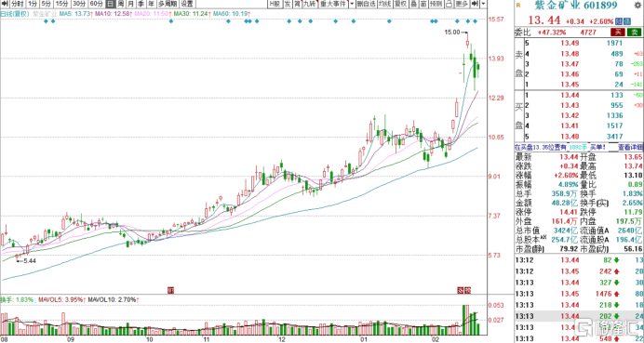Click the 窗 window icon
The width and height of the screenshot is (644, 343).
tap(423, 4)
